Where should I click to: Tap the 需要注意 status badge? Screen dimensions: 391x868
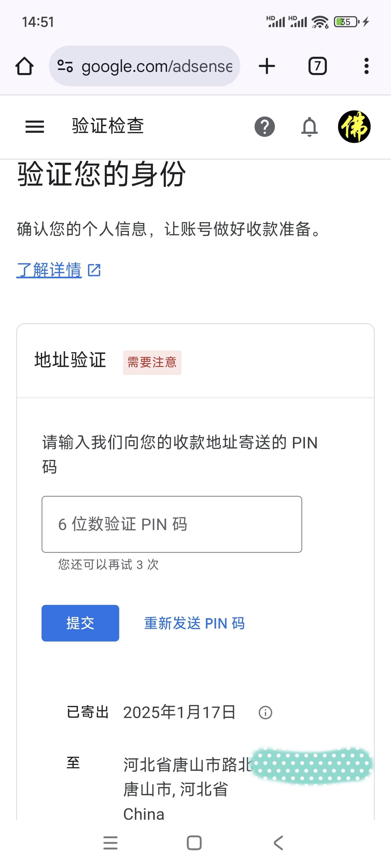pyautogui.click(x=152, y=363)
